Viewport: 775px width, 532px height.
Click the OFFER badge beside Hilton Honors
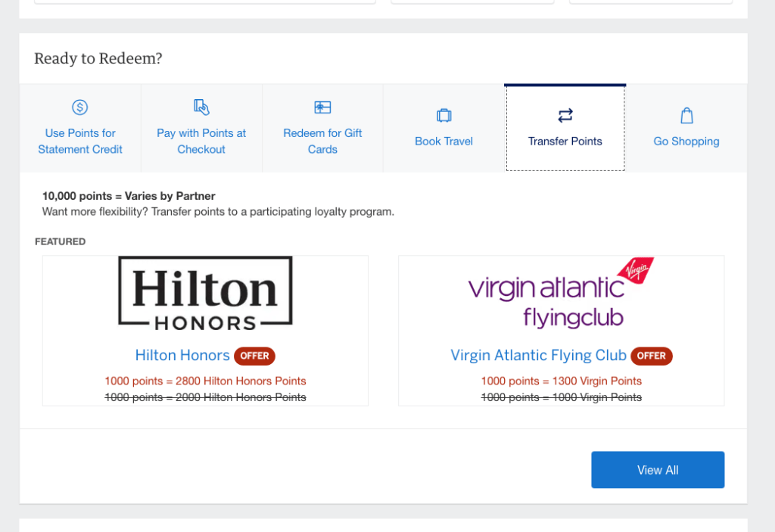[254, 356]
